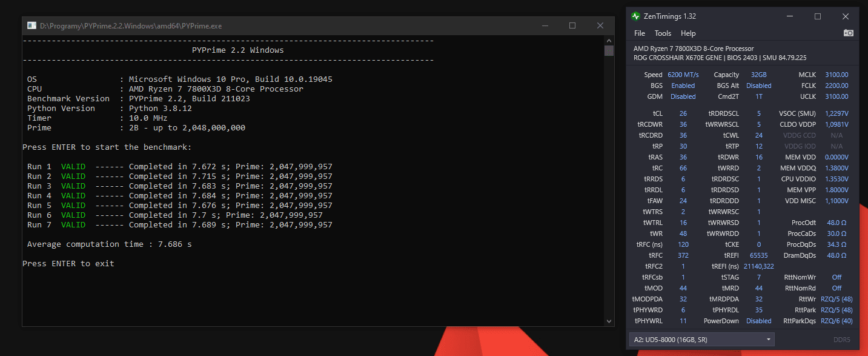Click the ProcDqDs value 34.3 Ω

pos(837,244)
